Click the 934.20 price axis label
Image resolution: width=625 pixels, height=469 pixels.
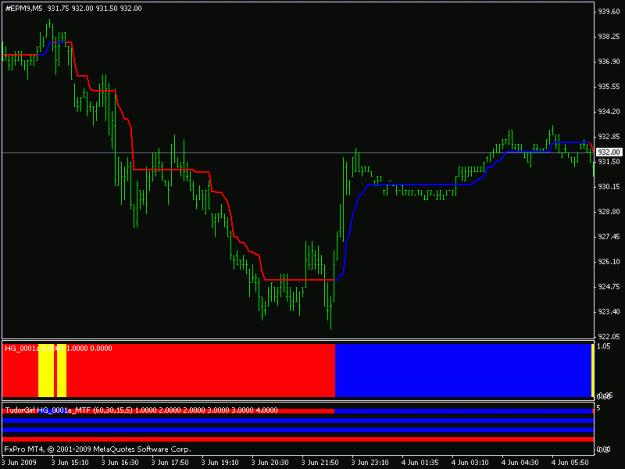pyautogui.click(x=609, y=112)
